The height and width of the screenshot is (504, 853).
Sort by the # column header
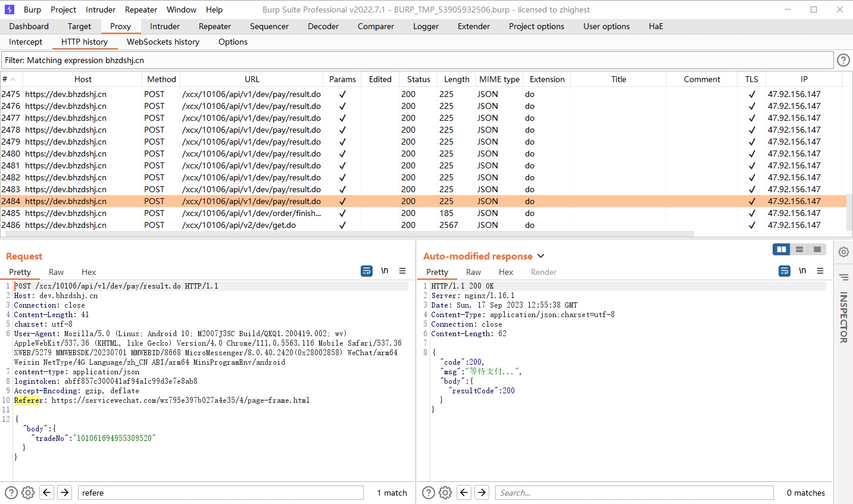[8, 79]
